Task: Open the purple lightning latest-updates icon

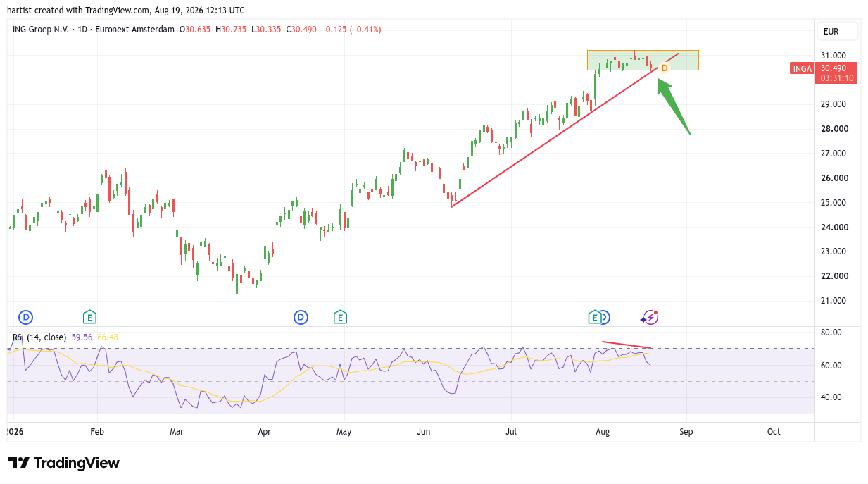Action: tap(649, 317)
